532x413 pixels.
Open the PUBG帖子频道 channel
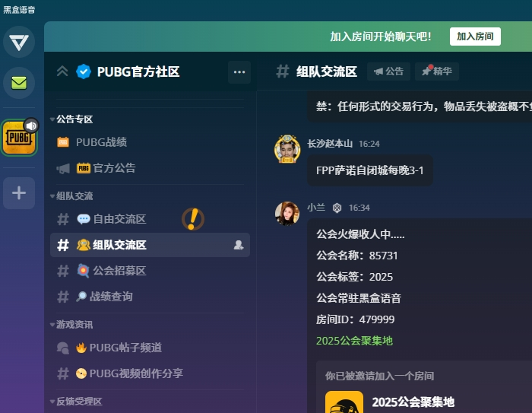coord(150,348)
